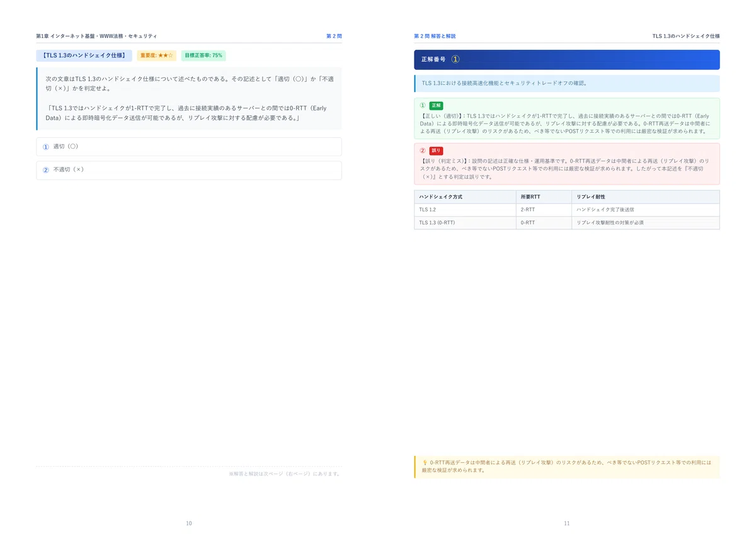Screen dimensions: 756x534
Task: Click the circled ② in the red explanation box
Action: (x=423, y=151)
